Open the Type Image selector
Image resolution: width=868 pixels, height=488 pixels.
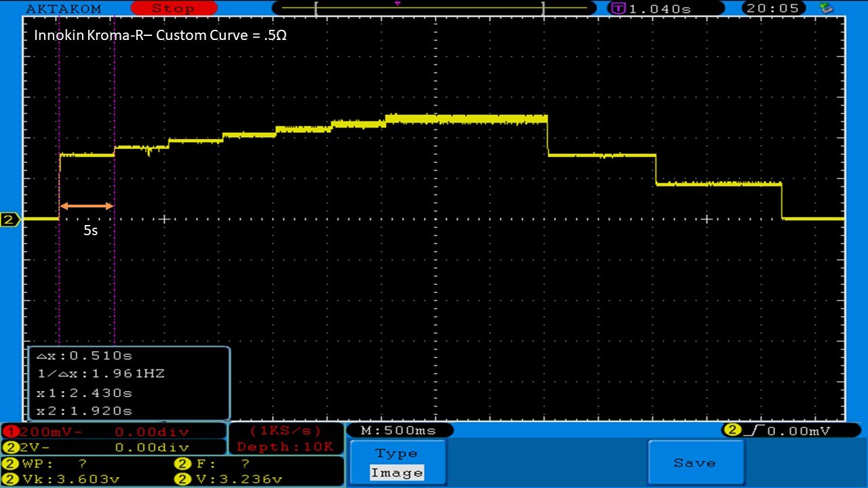pos(399,464)
